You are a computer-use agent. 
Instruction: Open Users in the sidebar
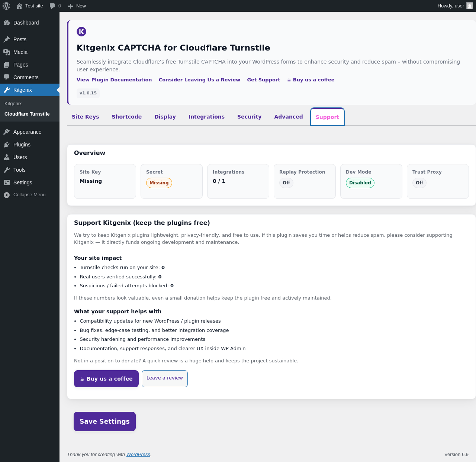point(30,157)
